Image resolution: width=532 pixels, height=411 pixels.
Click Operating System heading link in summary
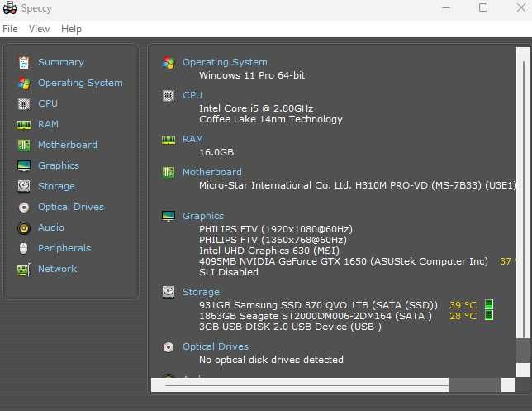(x=225, y=62)
